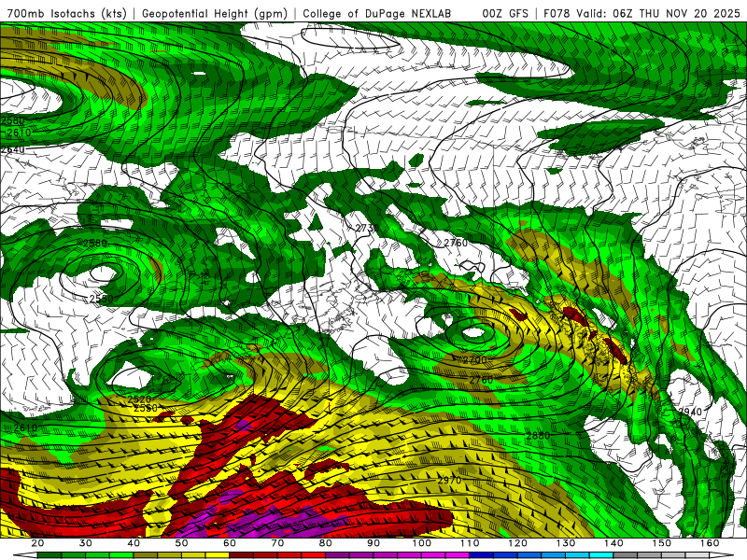The image size is (747, 560).
Task: Click the 2970 height contour label
Action: pyautogui.click(x=449, y=480)
